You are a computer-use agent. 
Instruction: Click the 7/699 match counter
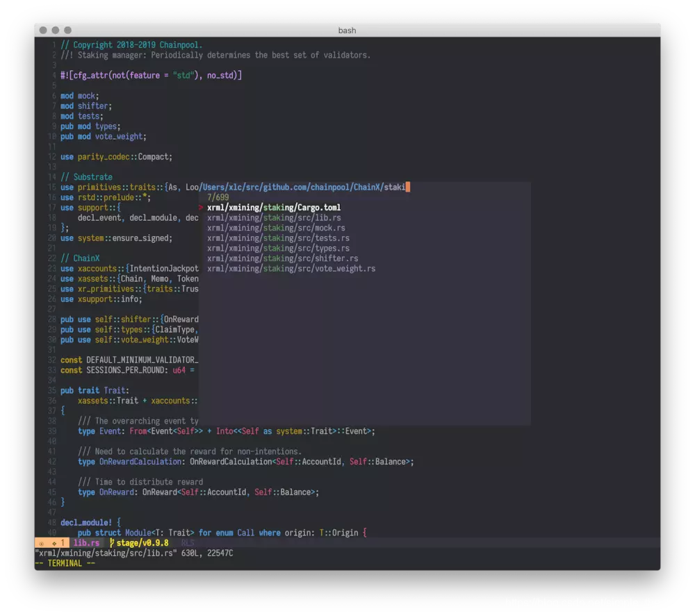click(218, 197)
